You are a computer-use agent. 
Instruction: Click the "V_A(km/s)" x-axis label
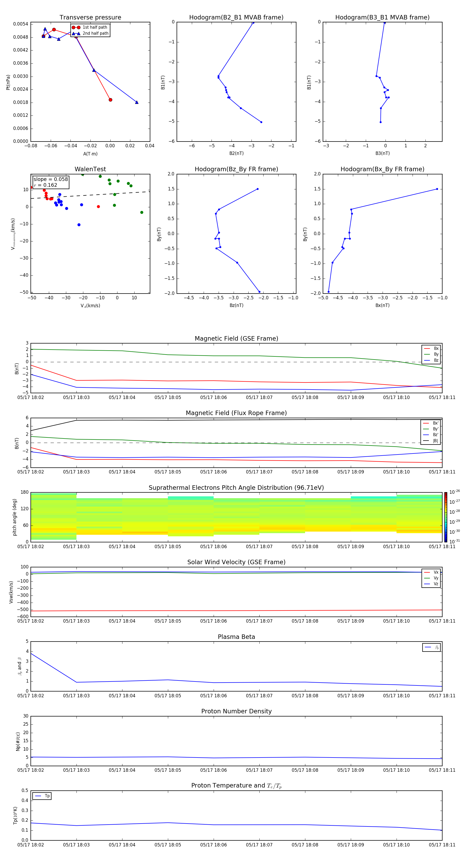coord(90,306)
